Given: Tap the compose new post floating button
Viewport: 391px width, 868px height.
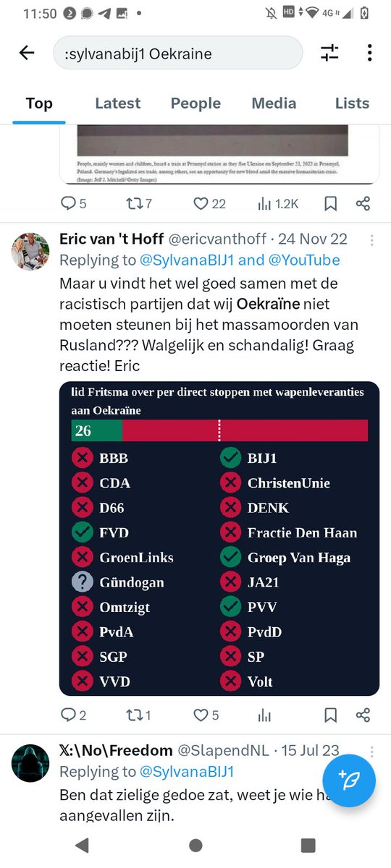Looking at the screenshot, I should click(349, 780).
